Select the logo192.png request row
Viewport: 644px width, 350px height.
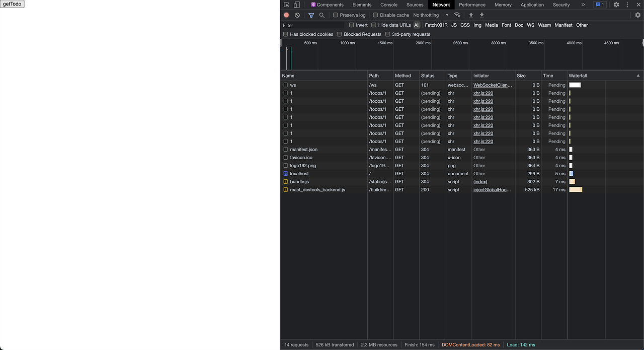coord(462,166)
